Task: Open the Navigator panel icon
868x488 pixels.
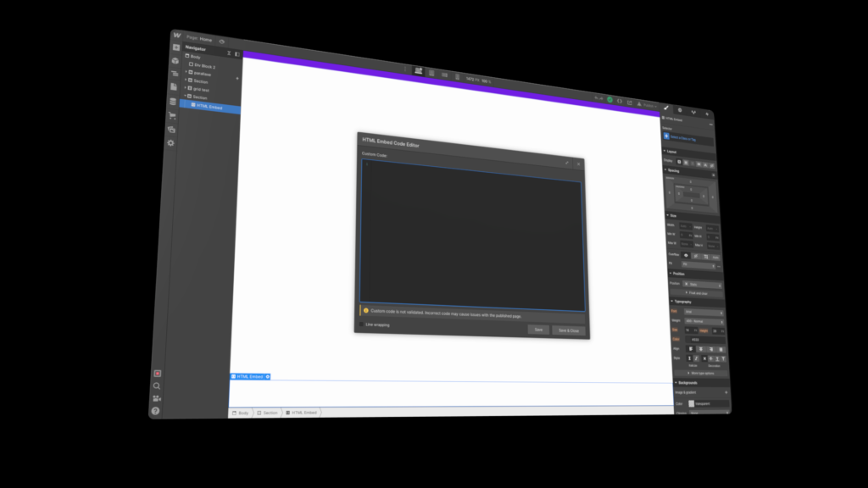Action: click(175, 75)
